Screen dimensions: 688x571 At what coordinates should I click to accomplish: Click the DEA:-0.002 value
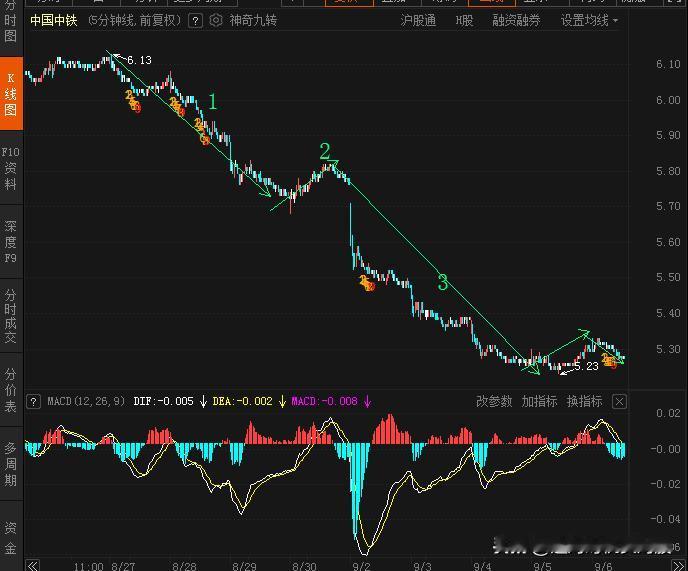tap(243, 401)
